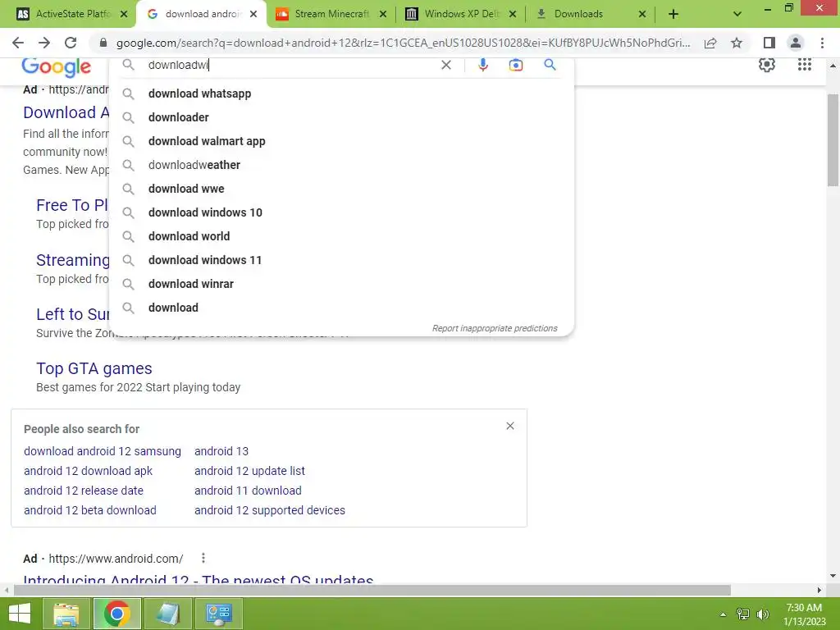The height and width of the screenshot is (630, 840).
Task: Click the browser back arrow
Action: click(x=18, y=43)
